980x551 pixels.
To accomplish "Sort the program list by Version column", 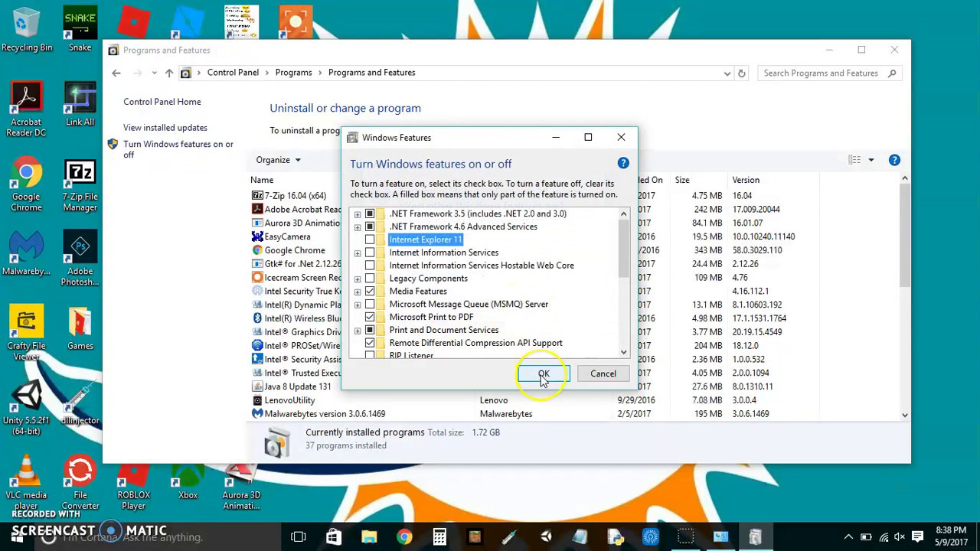I will (746, 180).
